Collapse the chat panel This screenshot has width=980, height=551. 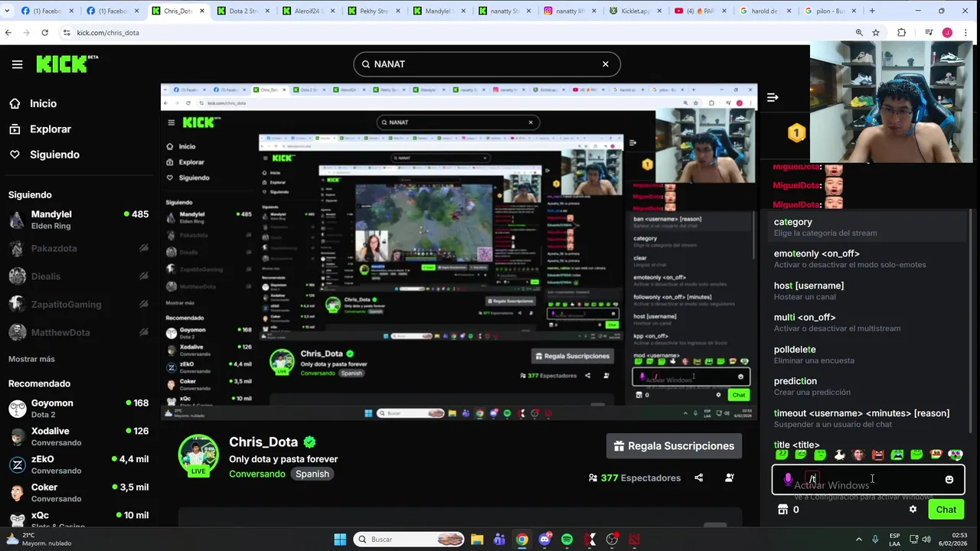773,97
